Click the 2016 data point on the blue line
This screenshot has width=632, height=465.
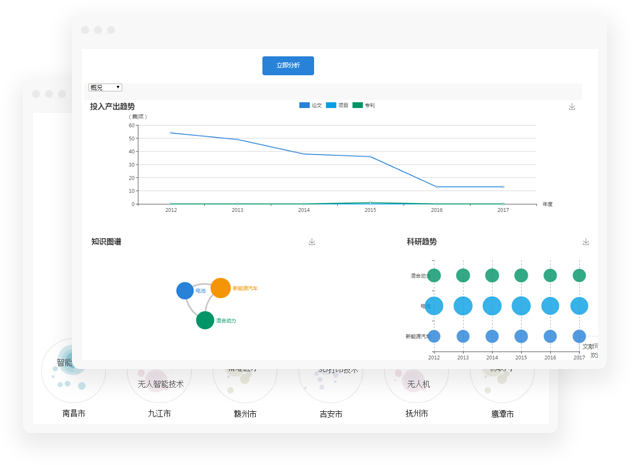point(437,187)
